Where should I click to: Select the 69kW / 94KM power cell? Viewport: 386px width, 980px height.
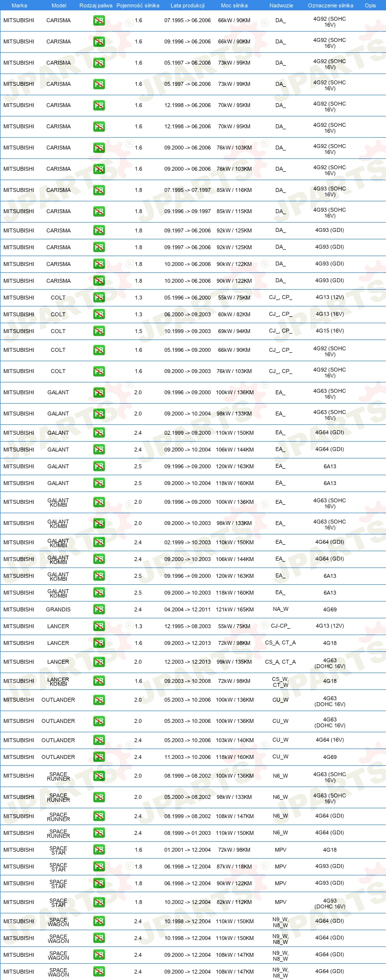234,331
